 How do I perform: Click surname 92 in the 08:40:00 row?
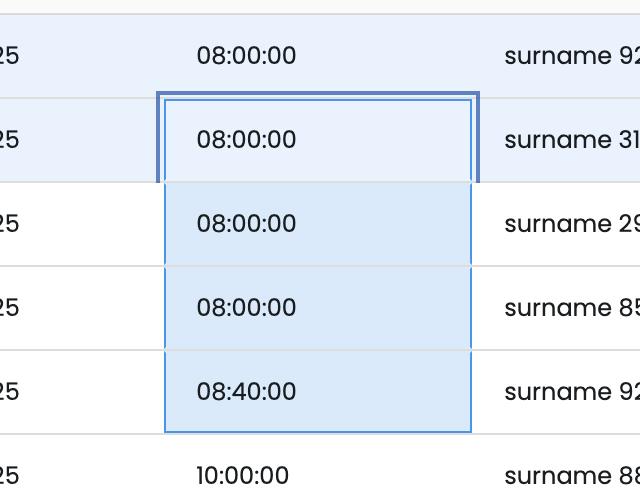(570, 391)
